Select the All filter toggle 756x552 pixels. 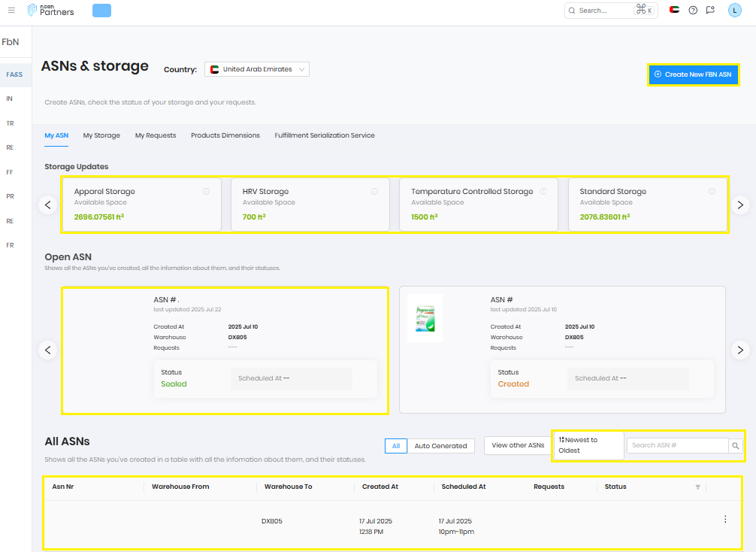(396, 446)
